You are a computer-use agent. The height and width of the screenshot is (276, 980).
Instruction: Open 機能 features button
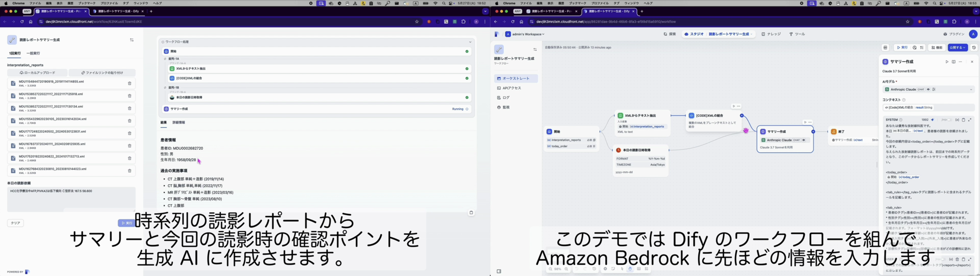(x=937, y=48)
